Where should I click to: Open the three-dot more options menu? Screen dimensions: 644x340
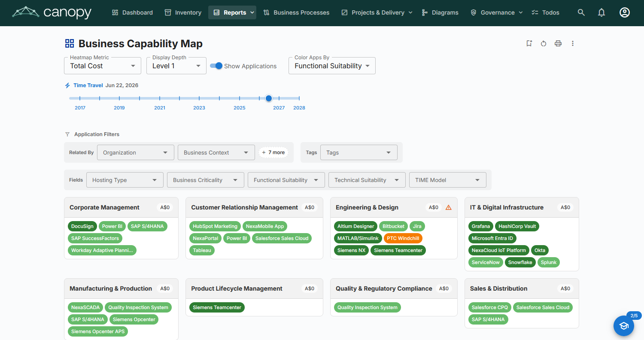click(x=573, y=43)
